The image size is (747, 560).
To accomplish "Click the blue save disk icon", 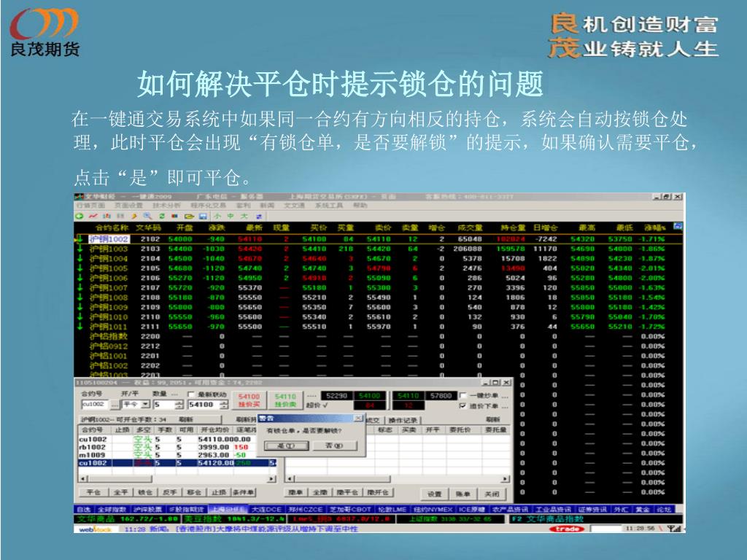I will click(203, 216).
